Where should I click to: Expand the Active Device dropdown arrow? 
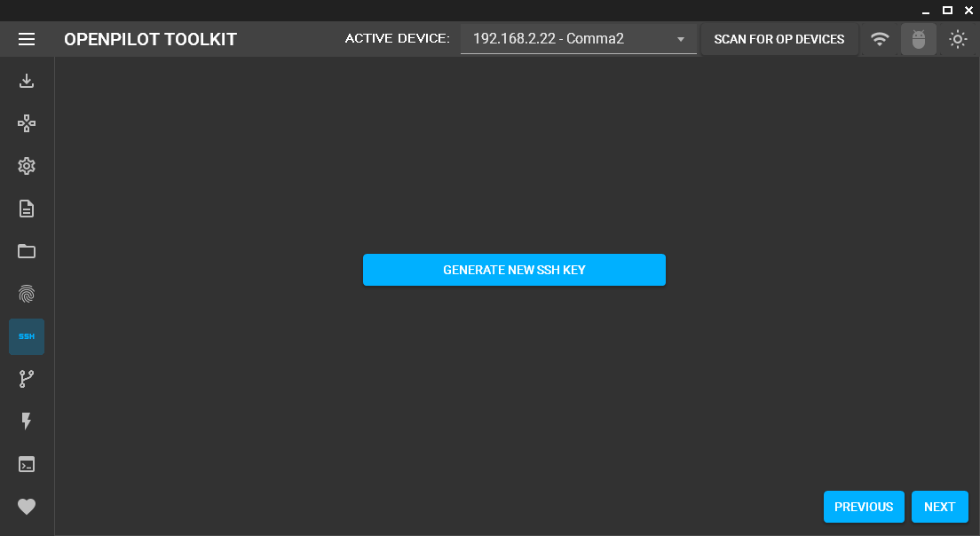(681, 39)
